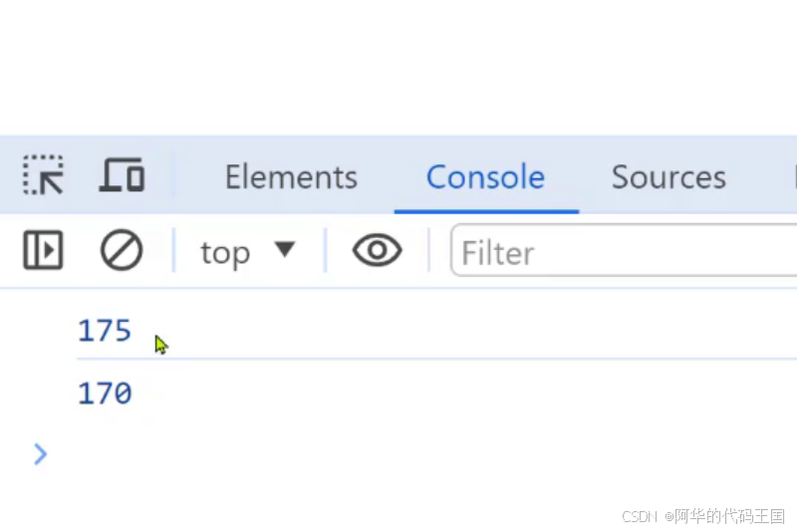Click the triangle arrow beside "top"

pos(285,249)
